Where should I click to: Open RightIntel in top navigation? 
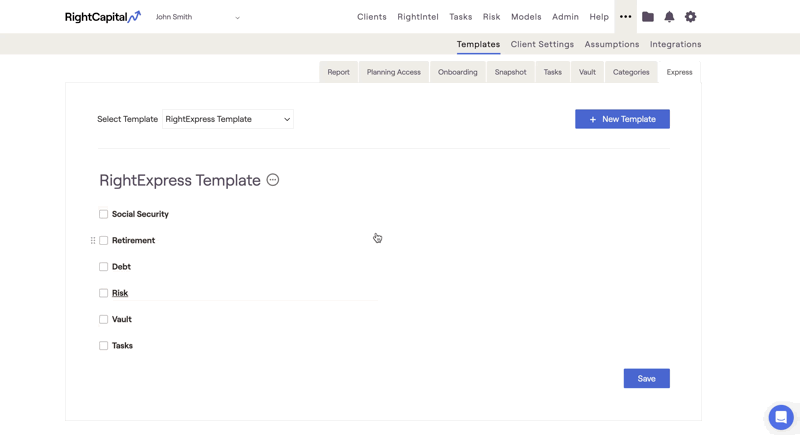pyautogui.click(x=418, y=17)
